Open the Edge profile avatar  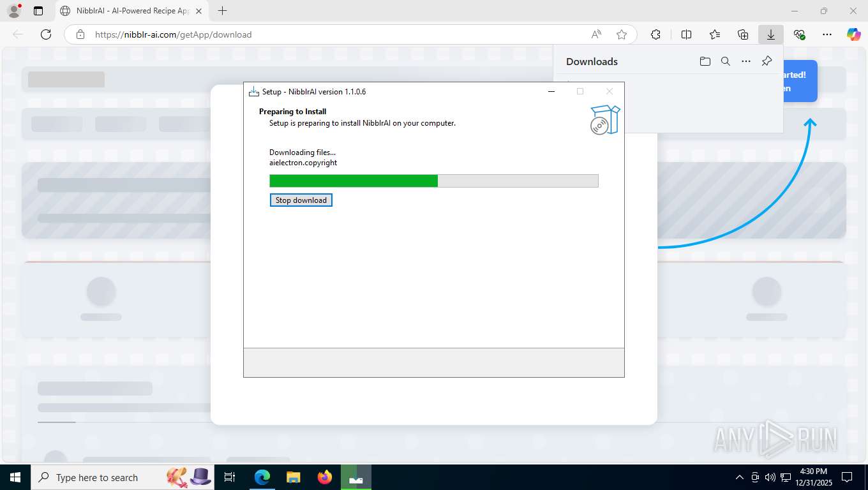14,11
